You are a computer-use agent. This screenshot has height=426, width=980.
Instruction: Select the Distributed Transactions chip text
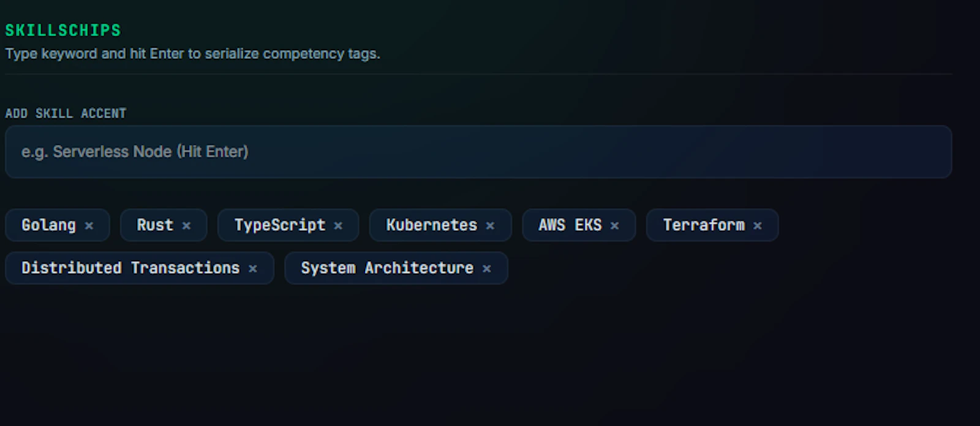tap(130, 268)
